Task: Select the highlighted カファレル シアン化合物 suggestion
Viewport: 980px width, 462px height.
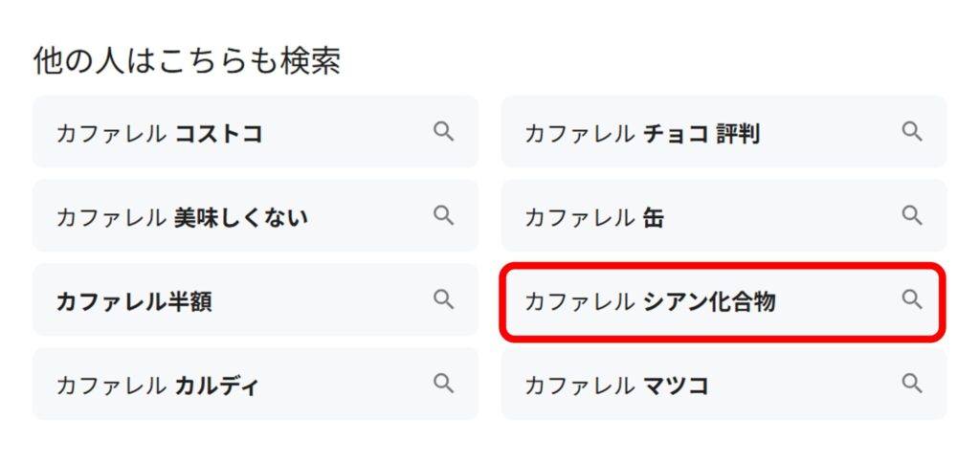Action: click(x=651, y=301)
